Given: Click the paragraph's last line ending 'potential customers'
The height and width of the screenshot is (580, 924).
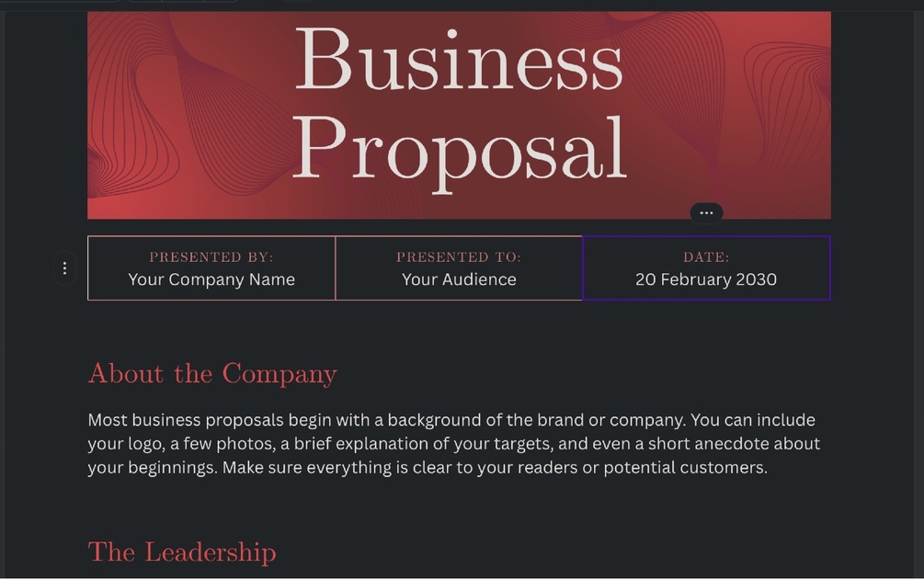Looking at the screenshot, I should coord(428,468).
